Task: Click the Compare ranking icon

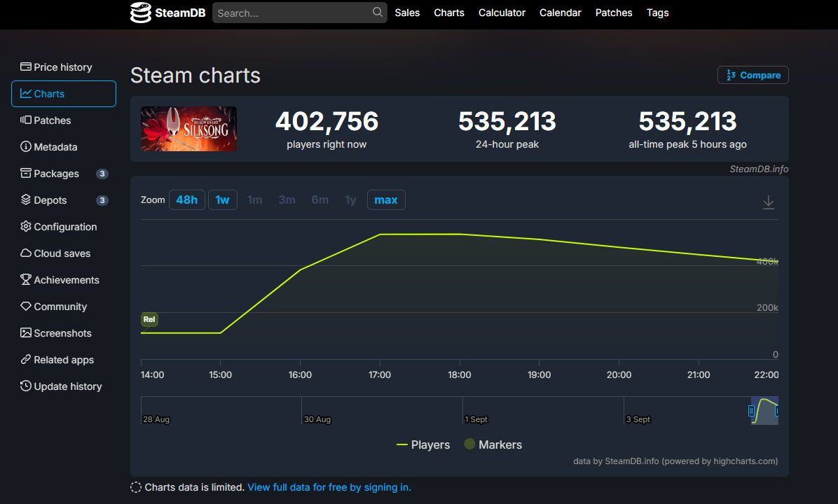Action: [x=731, y=76]
